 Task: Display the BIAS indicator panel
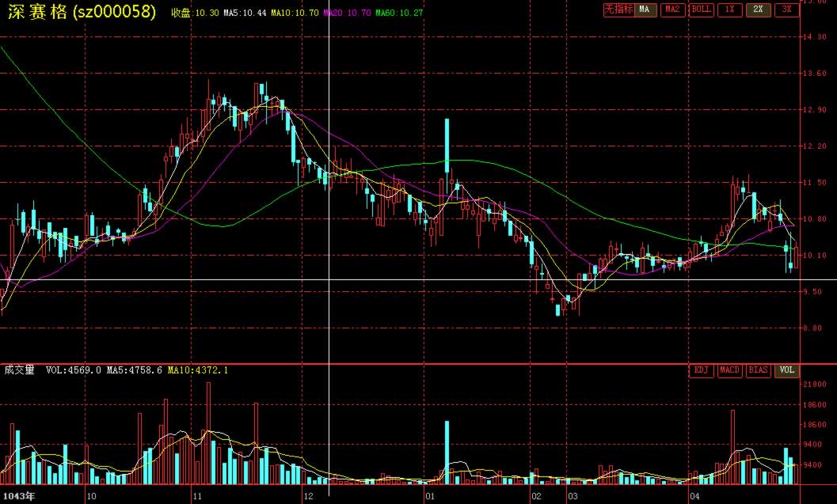758,370
